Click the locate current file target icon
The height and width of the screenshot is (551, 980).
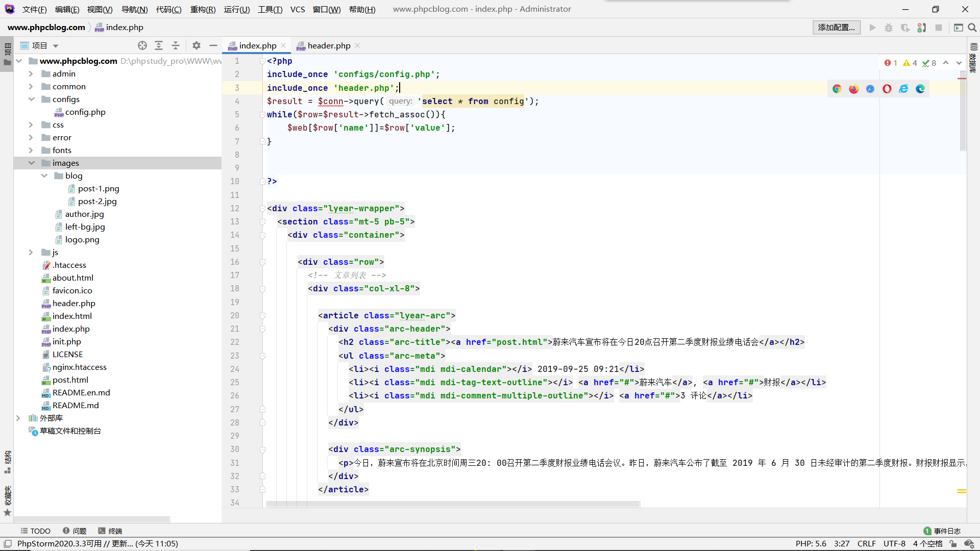tap(142, 45)
